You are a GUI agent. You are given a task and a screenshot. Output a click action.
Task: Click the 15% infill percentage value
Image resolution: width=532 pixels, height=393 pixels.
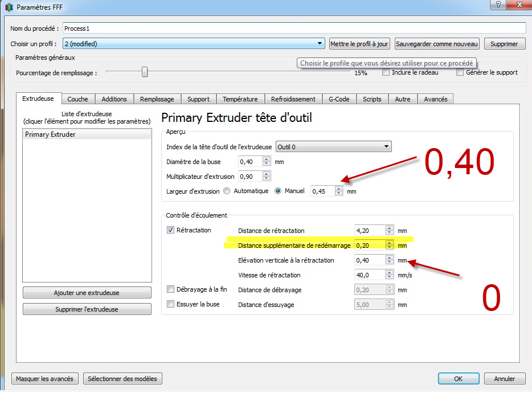pos(361,73)
